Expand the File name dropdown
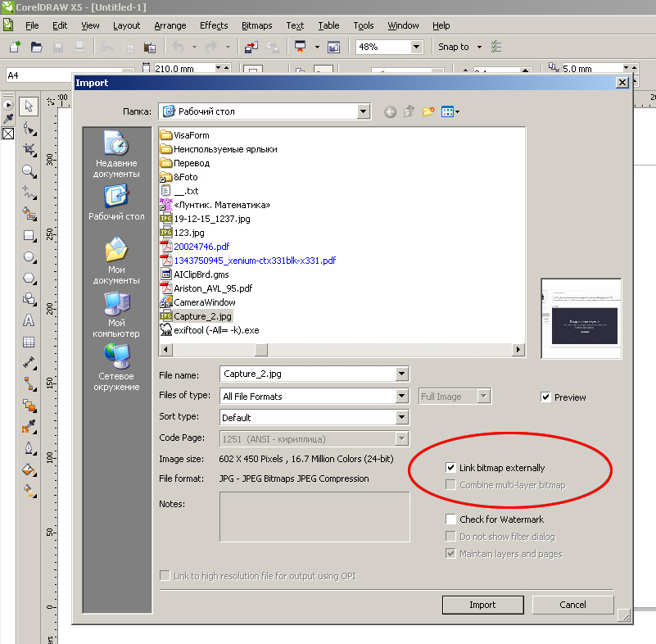Viewport: 656px width, 644px height. pos(401,374)
